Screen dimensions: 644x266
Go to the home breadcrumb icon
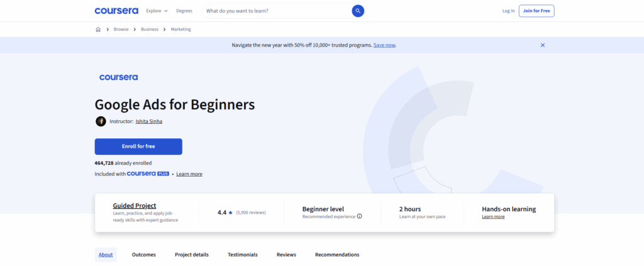coord(98,30)
